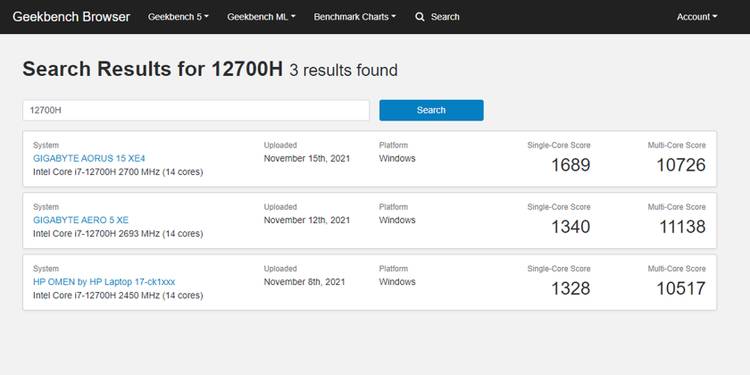Click the November 8th, 2021 upload date
Viewport: 750px width, 375px height.
tap(304, 282)
